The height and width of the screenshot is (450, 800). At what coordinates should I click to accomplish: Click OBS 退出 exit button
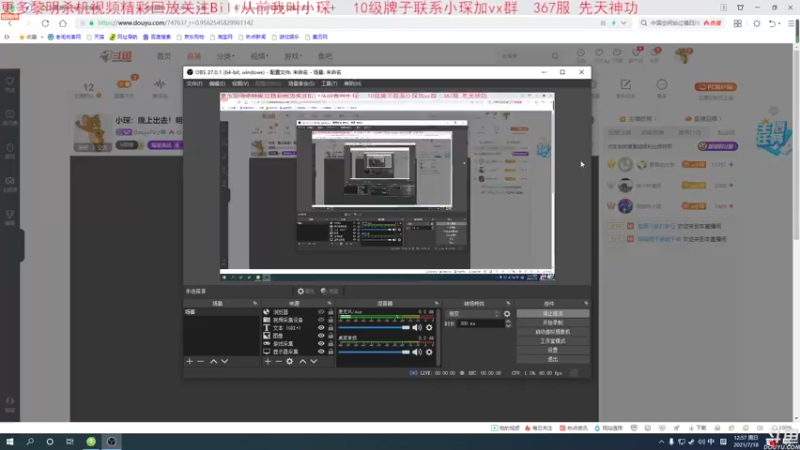(x=553, y=359)
